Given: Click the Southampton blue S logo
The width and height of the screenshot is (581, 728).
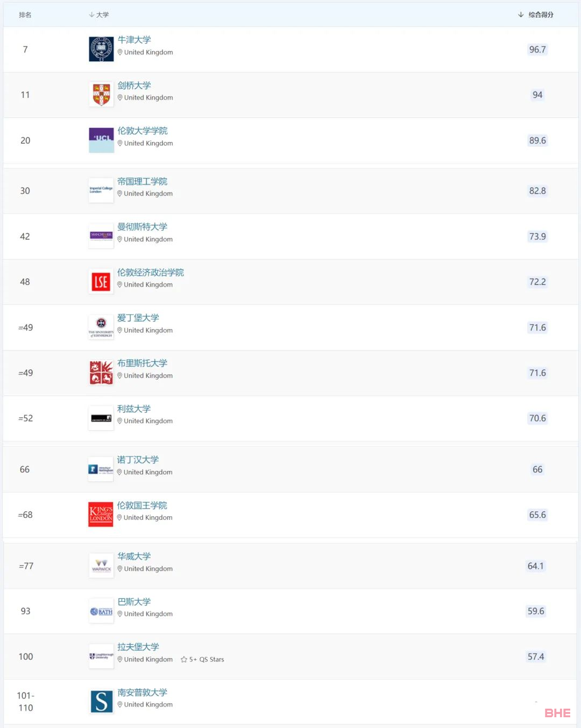Looking at the screenshot, I should 101,702.
